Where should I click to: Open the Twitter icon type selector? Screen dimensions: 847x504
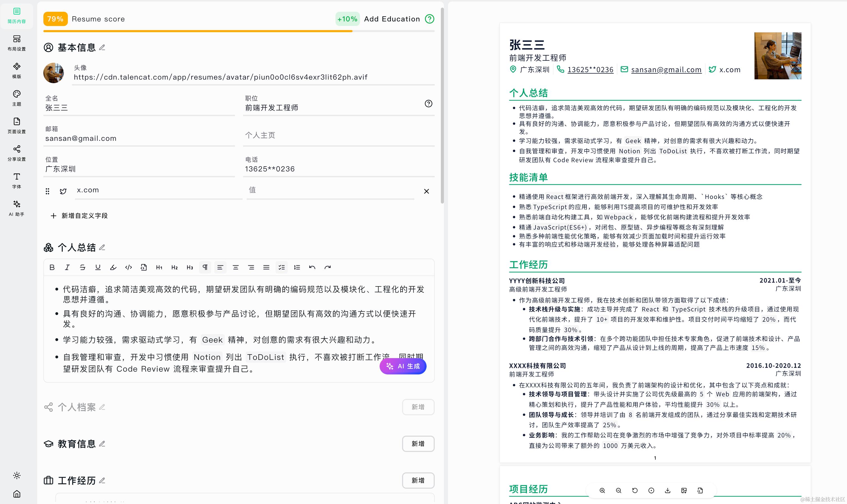tap(63, 191)
